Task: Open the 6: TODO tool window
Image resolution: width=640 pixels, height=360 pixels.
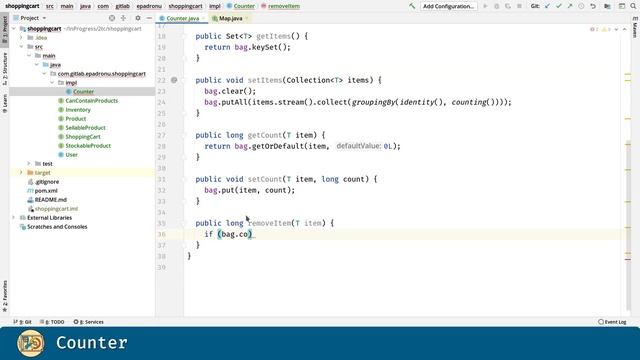Action: point(52,322)
